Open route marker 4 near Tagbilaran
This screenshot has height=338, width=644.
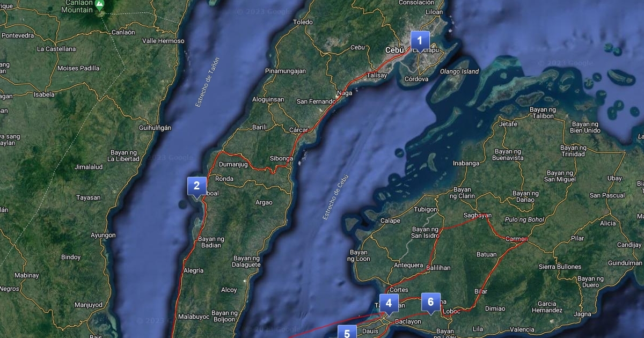click(x=389, y=303)
